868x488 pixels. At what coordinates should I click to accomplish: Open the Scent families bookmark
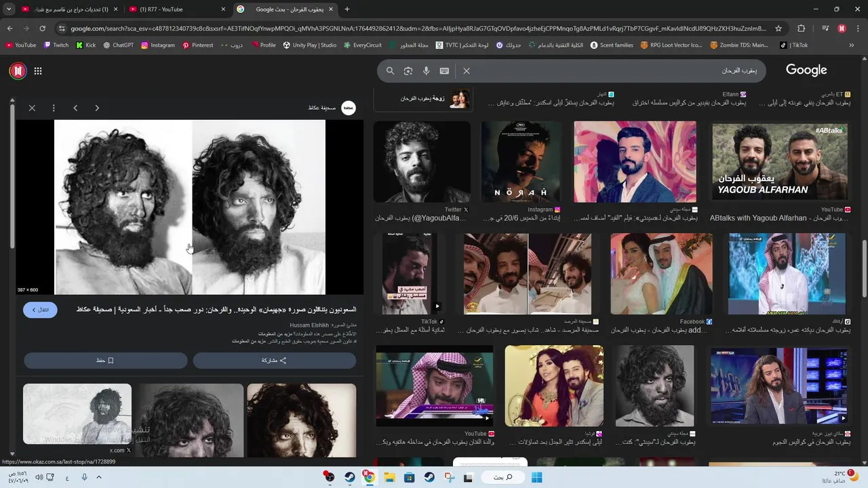tap(612, 45)
